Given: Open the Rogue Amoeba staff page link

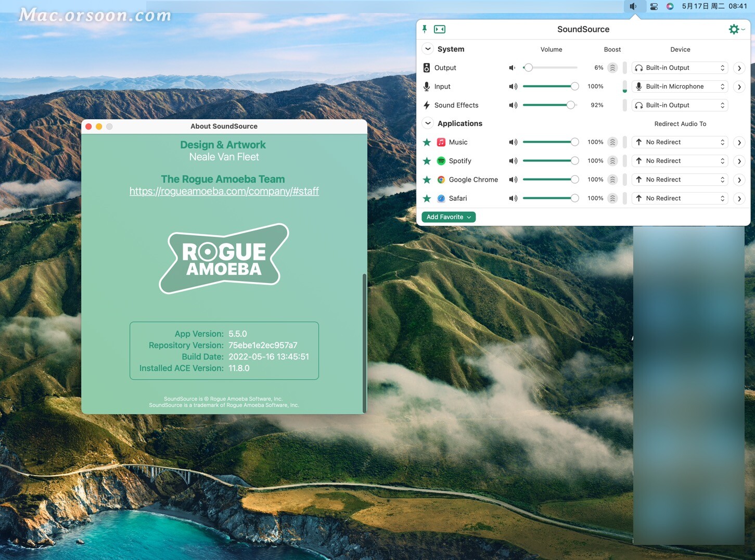Looking at the screenshot, I should (224, 191).
